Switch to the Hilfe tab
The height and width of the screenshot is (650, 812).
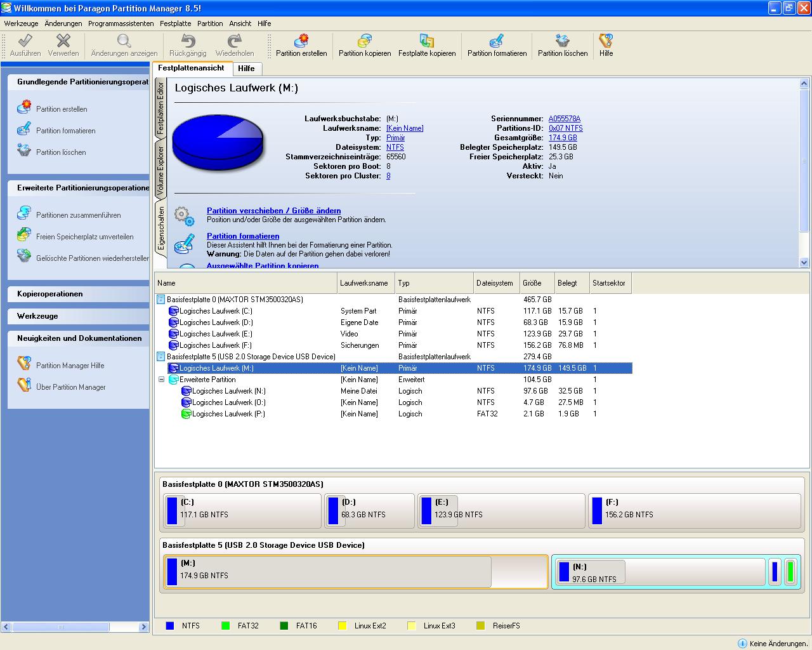tap(247, 69)
